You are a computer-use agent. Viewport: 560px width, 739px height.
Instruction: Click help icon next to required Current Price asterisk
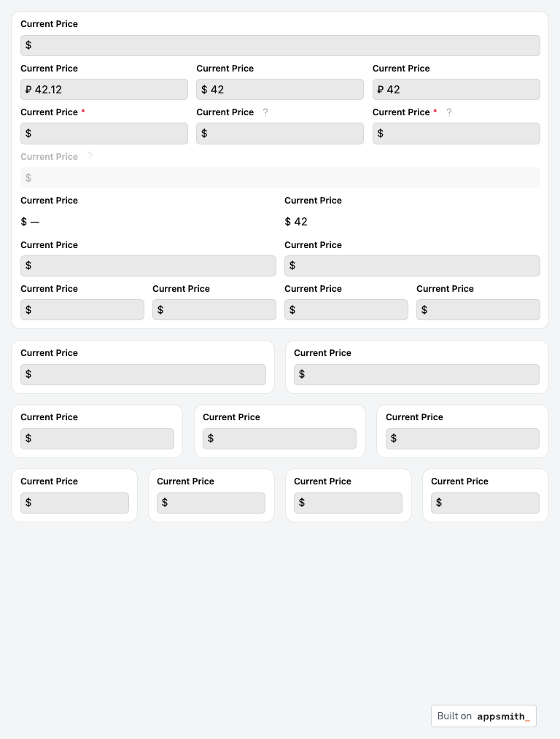[449, 112]
